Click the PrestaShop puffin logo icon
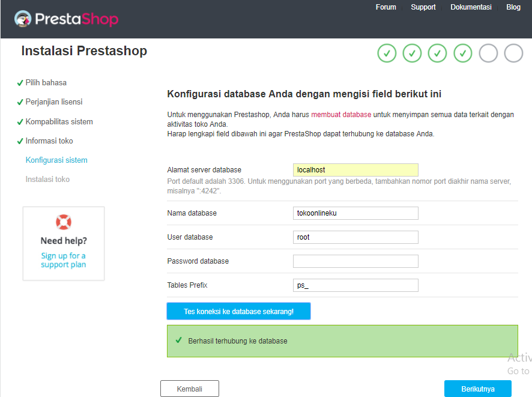This screenshot has width=532, height=397. click(x=23, y=19)
